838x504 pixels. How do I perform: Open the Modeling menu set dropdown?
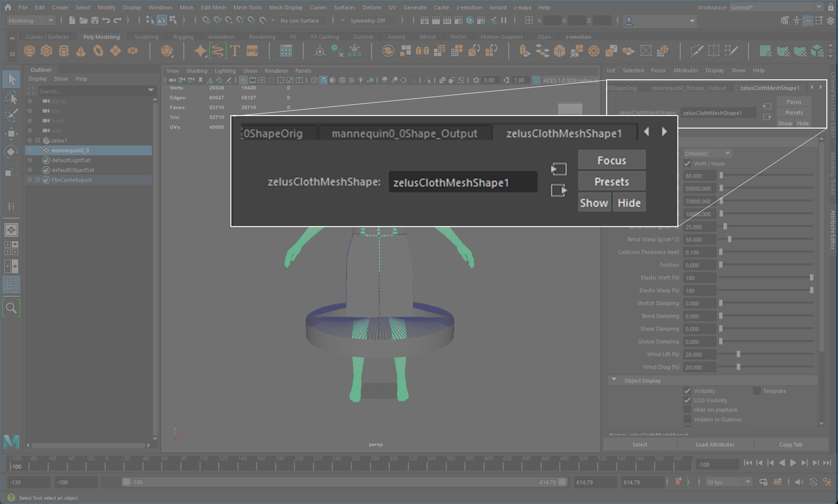32,21
